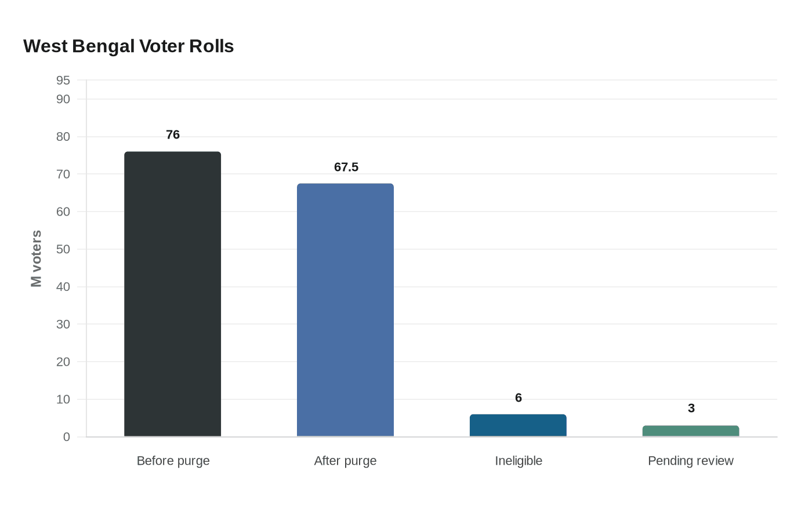The height and width of the screenshot is (510, 812).
Task: Click the value label 3 above Pending review
Action: coord(691,409)
